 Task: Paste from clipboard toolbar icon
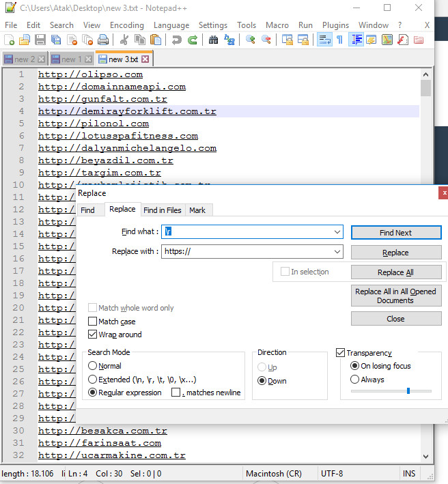[x=156, y=40]
